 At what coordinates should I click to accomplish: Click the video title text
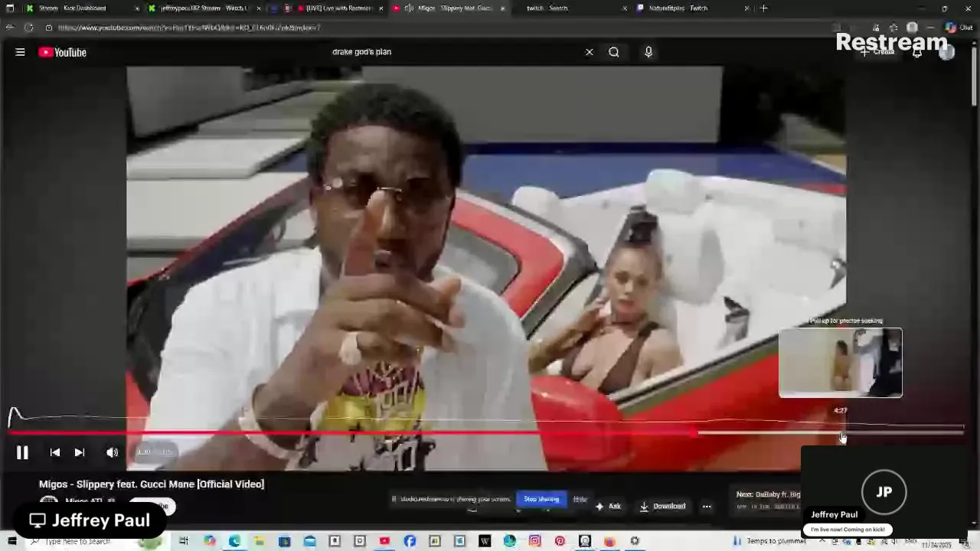point(152,484)
